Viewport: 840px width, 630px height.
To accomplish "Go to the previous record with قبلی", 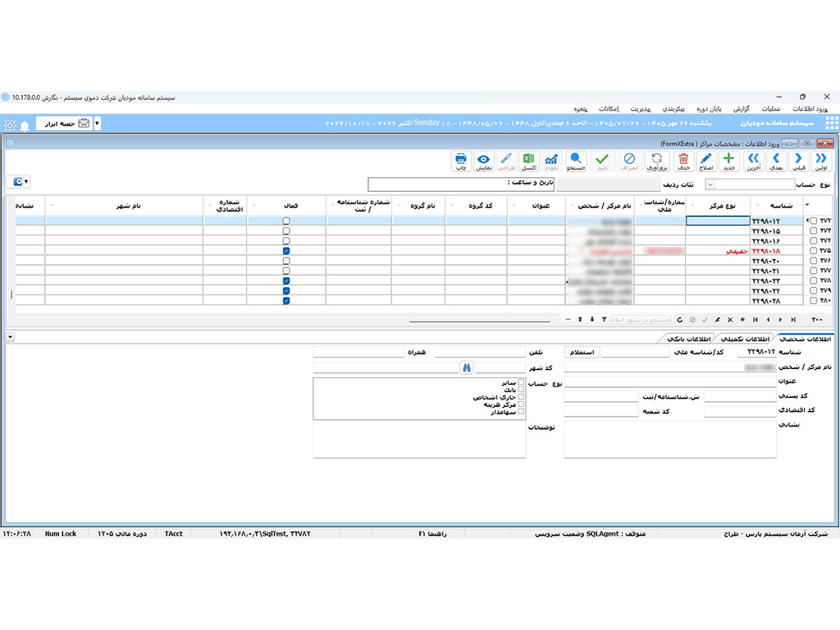I will (799, 162).
